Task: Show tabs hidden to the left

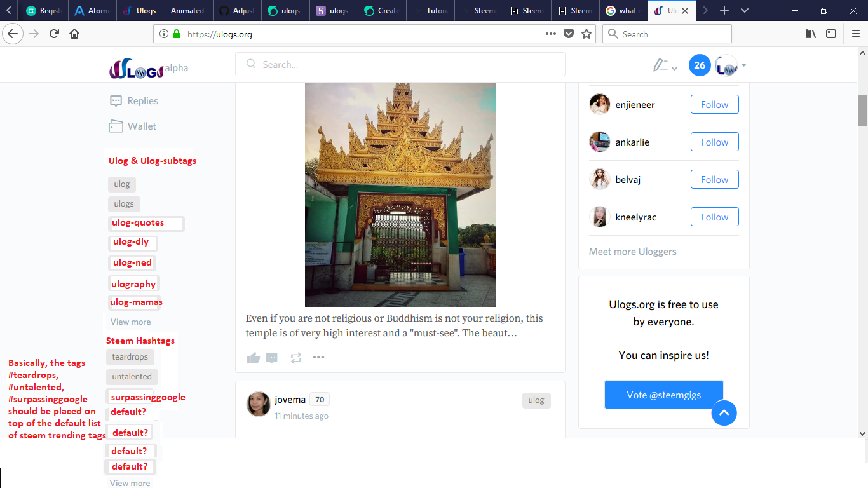Action: pos(8,10)
